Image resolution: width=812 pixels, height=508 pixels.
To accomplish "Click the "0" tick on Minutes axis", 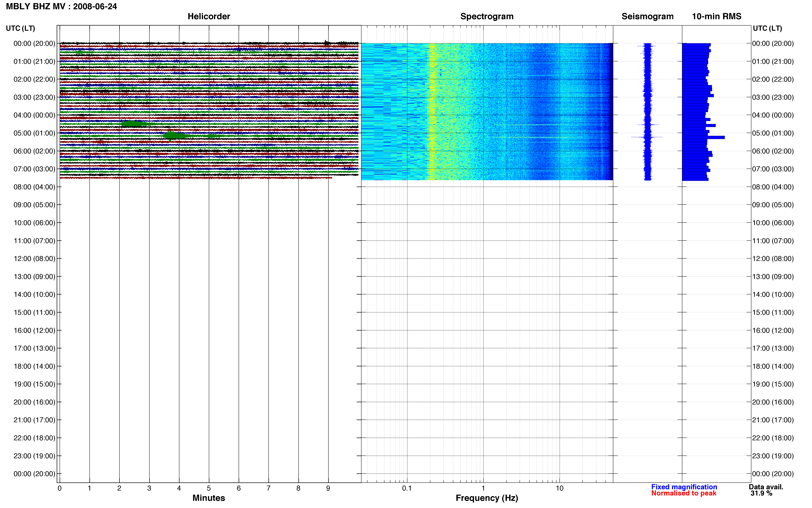I will [59, 488].
